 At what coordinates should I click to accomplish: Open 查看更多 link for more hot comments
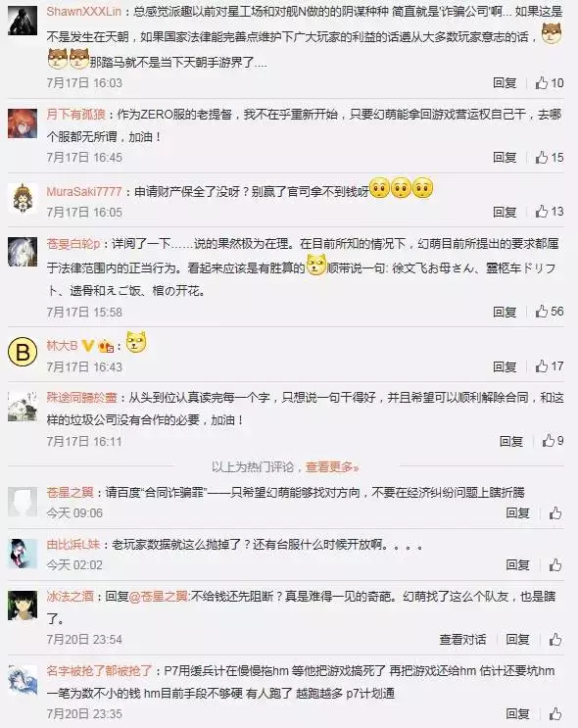(x=332, y=466)
